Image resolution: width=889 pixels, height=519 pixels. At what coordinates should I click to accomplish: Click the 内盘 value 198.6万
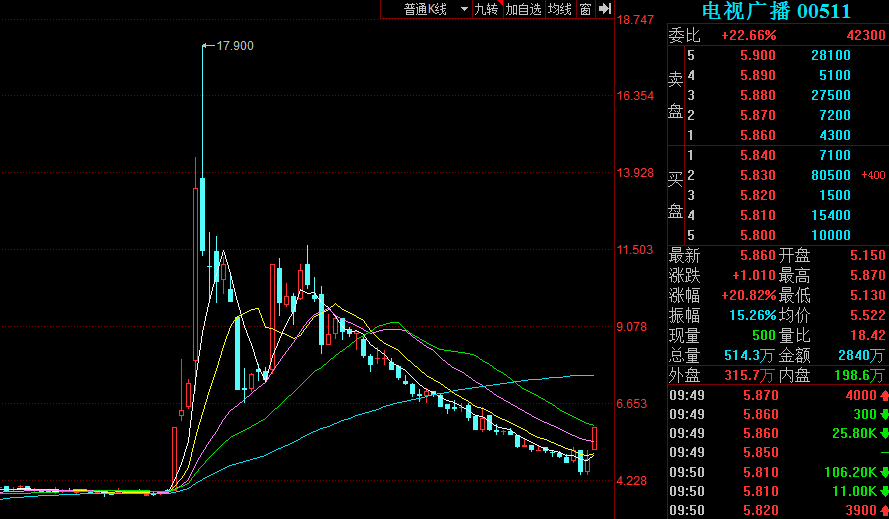(x=859, y=375)
